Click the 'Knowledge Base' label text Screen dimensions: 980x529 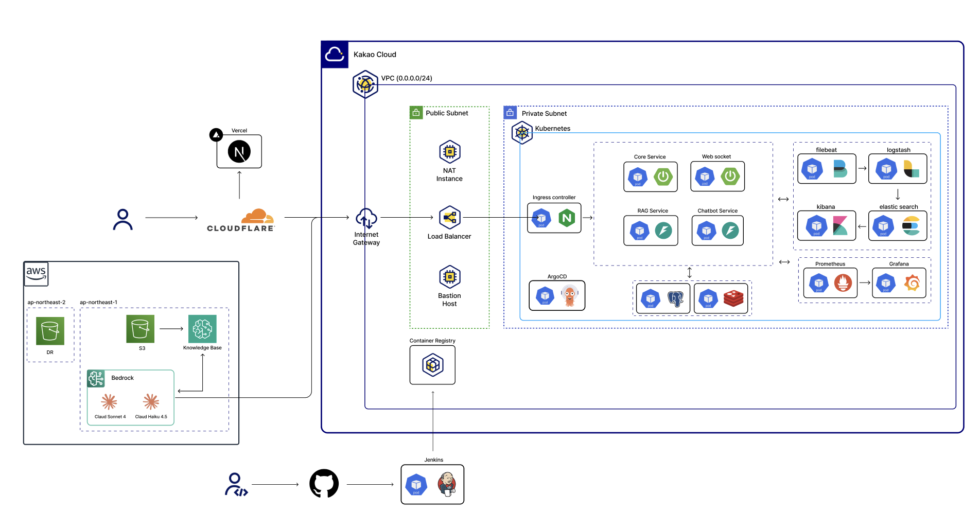coord(202,348)
